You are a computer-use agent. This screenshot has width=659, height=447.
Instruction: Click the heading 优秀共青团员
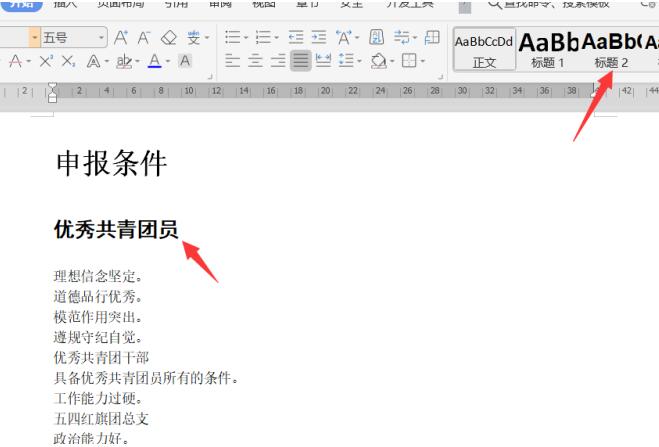point(116,229)
